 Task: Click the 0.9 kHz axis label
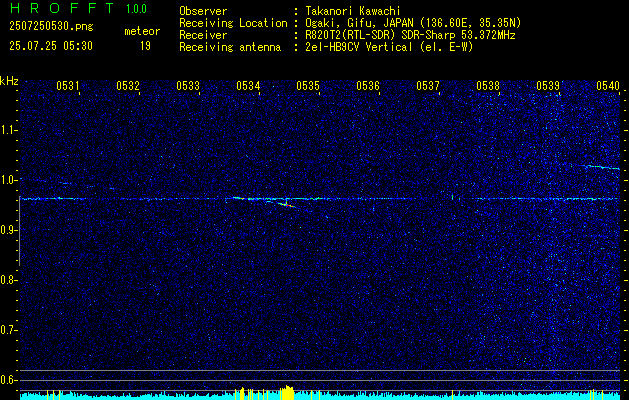coord(8,230)
